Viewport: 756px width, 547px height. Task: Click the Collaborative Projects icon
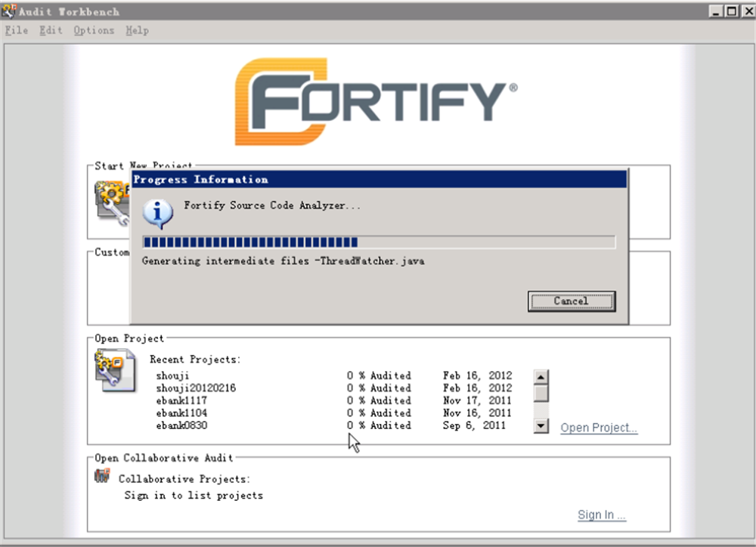point(102,476)
